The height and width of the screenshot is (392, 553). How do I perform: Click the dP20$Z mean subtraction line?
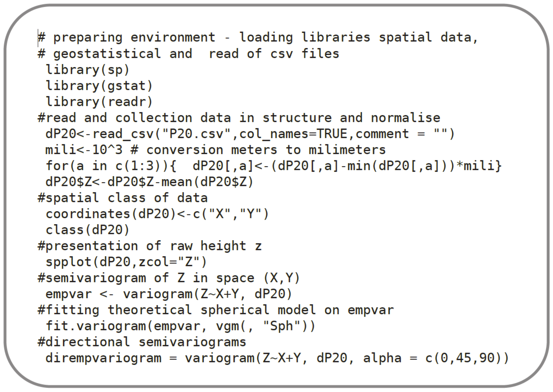(149, 182)
